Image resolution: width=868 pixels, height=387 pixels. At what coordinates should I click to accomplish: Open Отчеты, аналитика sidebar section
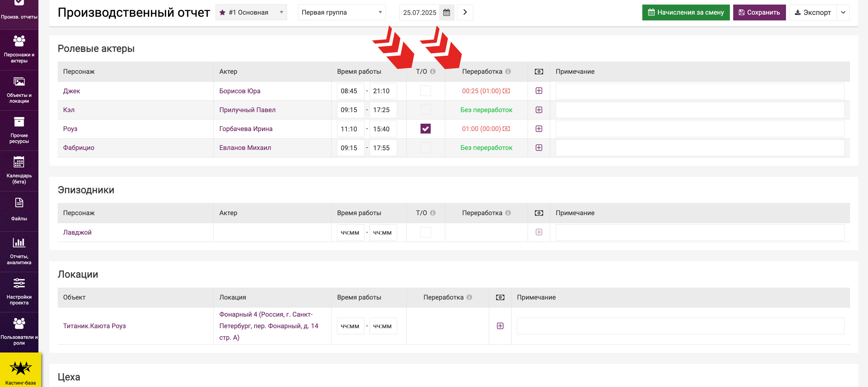pos(19,251)
